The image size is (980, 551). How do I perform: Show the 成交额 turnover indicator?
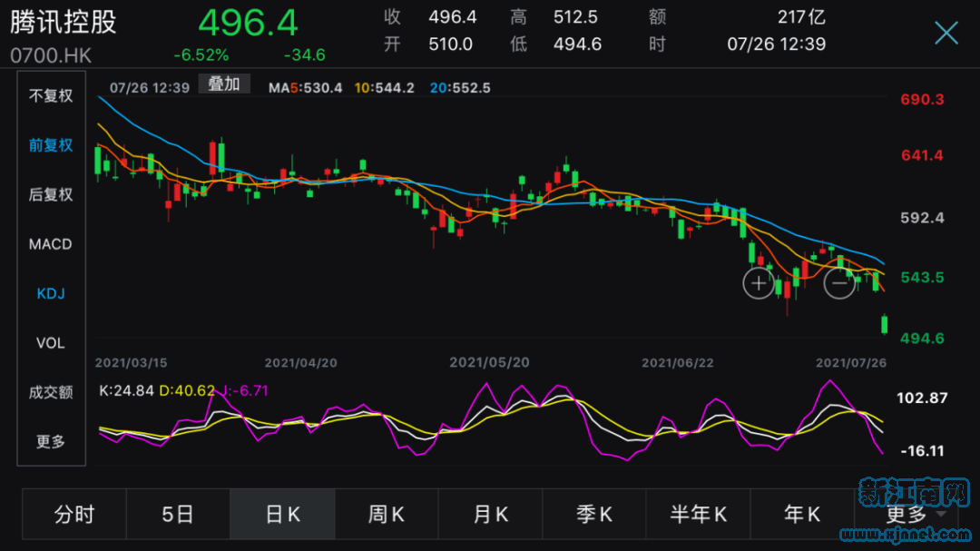click(x=51, y=392)
